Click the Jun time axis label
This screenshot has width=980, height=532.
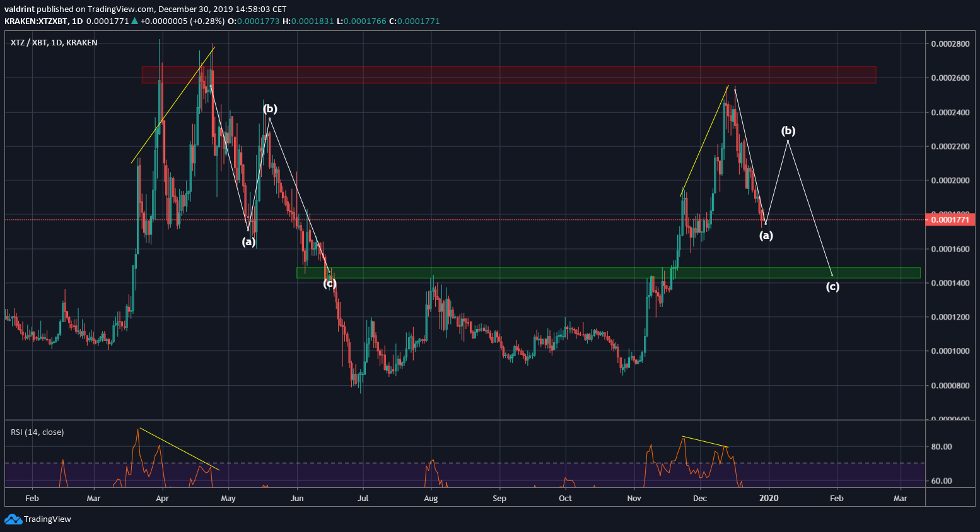click(x=297, y=499)
